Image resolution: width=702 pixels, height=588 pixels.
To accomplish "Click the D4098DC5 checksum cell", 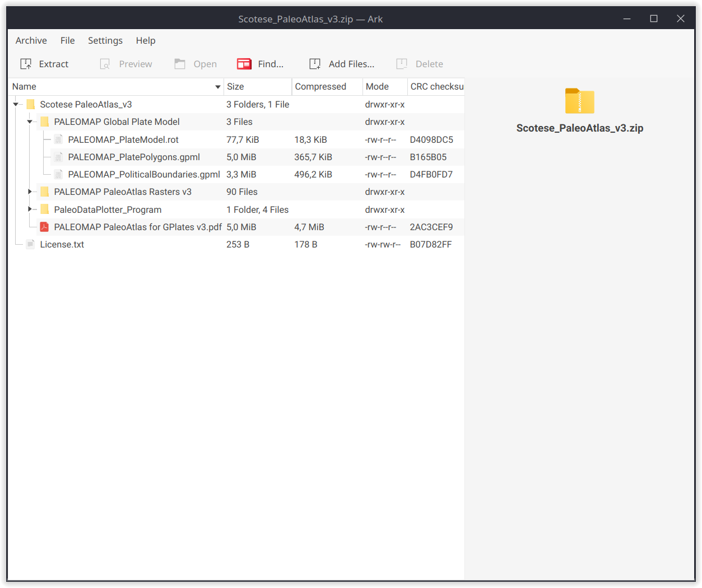I will (x=431, y=139).
